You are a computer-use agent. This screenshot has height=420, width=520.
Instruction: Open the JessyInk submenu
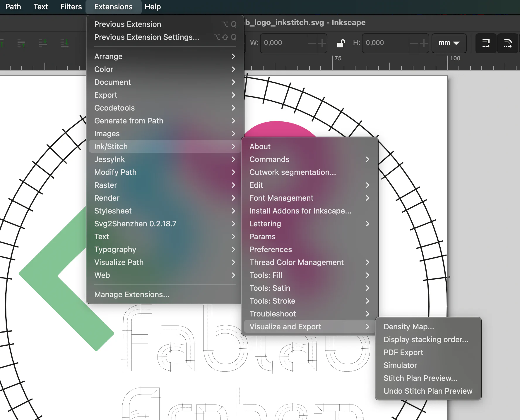point(165,159)
